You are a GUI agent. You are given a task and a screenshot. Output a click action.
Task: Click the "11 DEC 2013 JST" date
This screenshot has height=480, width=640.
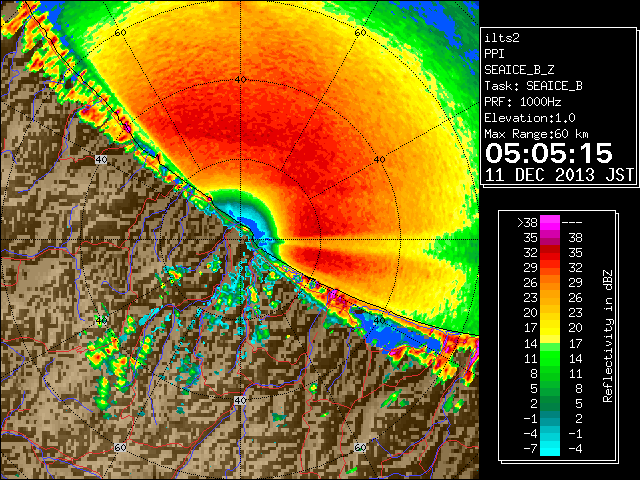point(559,175)
